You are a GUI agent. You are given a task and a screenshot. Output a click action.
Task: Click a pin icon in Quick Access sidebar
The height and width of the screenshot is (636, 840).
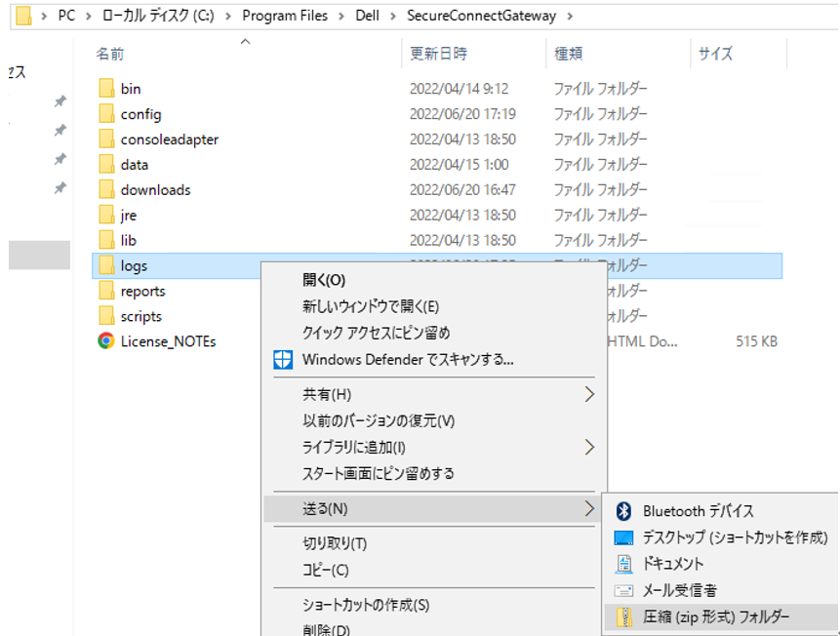coord(60,103)
